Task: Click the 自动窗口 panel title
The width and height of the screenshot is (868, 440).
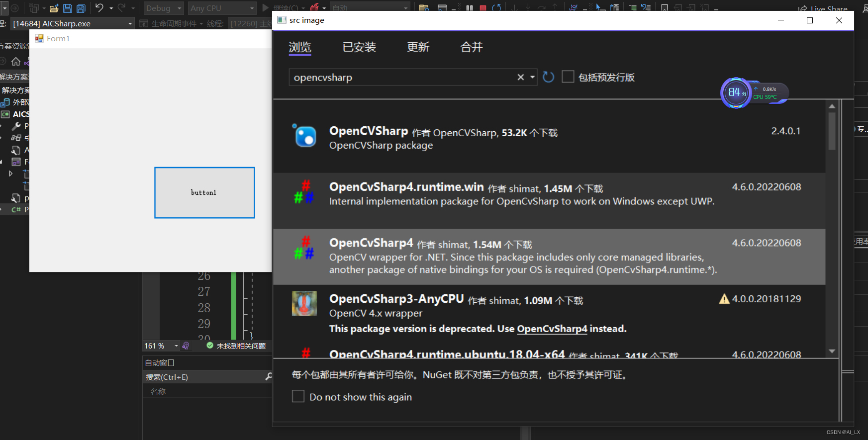Action: tap(160, 362)
